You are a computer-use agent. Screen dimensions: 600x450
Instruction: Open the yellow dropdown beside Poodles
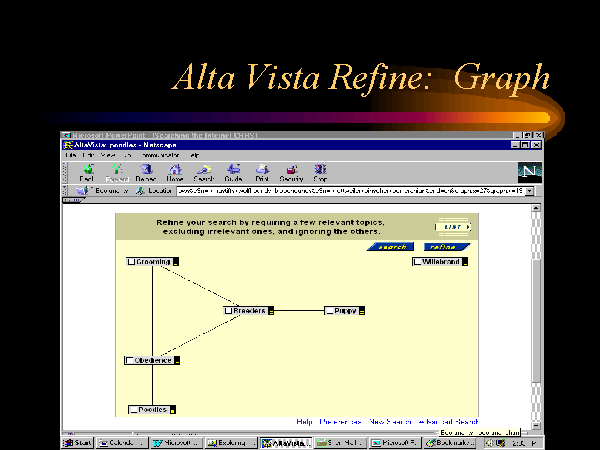tap(172, 409)
